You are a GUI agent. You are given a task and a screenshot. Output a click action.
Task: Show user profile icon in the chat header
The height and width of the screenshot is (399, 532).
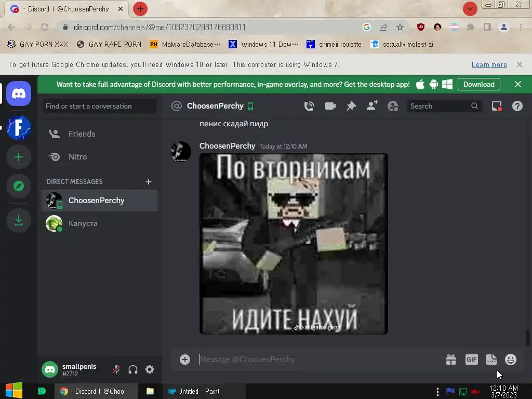pyautogui.click(x=393, y=106)
